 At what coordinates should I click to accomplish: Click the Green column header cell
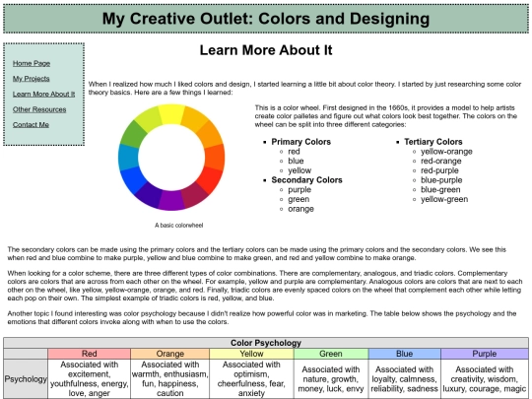pyautogui.click(x=331, y=354)
